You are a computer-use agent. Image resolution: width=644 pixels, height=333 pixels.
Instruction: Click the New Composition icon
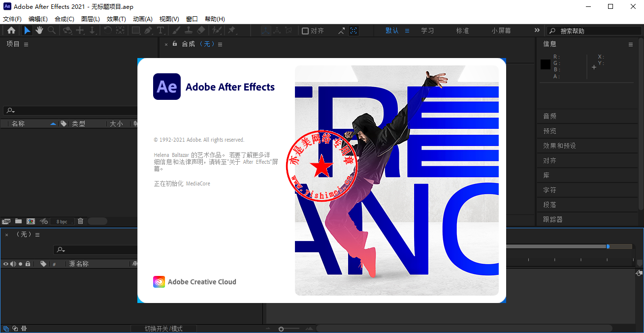(31, 221)
